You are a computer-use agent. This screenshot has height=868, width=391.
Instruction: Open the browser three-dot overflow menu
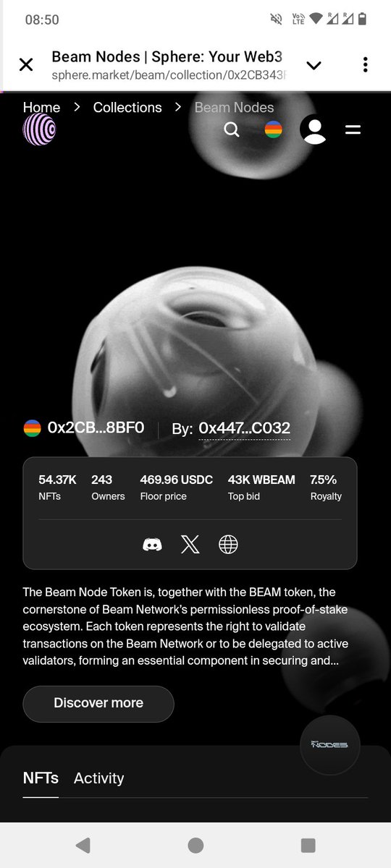coord(365,64)
